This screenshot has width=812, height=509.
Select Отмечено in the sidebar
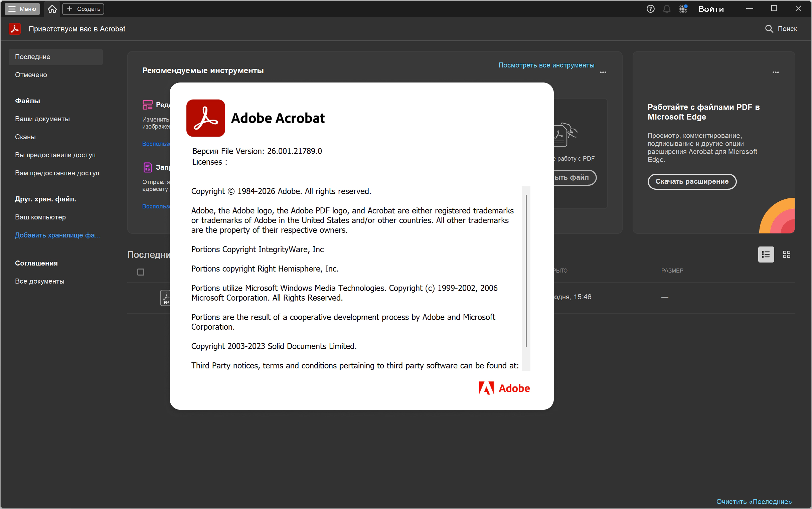(31, 75)
